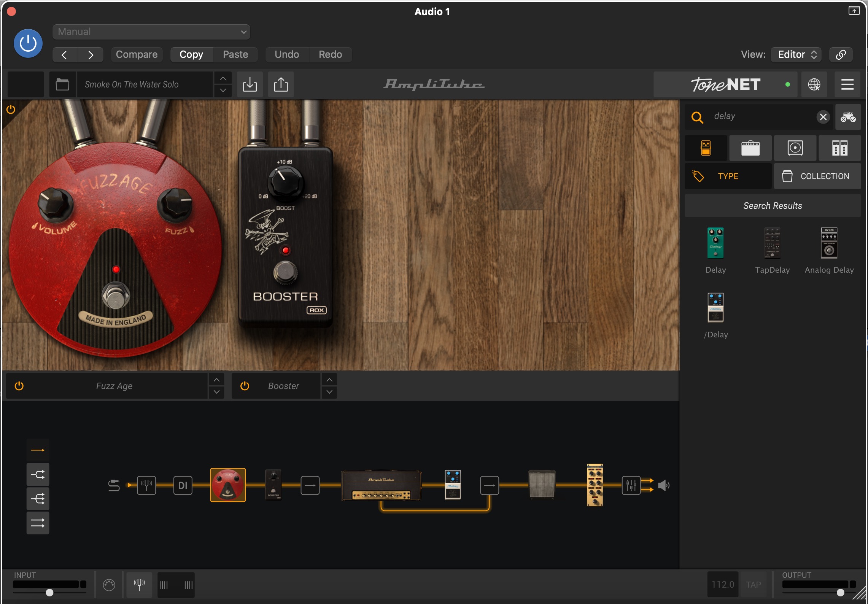Open the preset browser folder icon
Viewport: 868px width, 604px height.
click(62, 84)
